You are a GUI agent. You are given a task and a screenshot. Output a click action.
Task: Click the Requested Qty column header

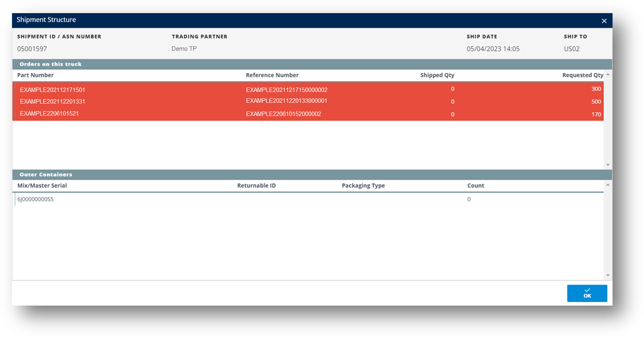pos(582,75)
